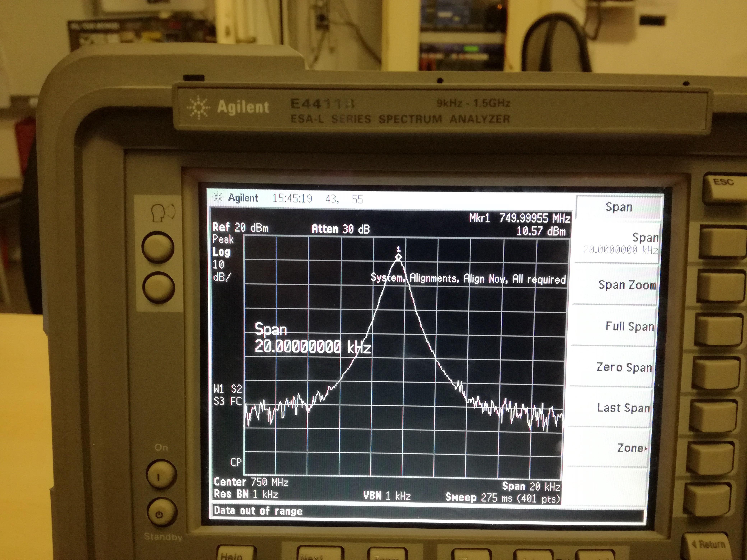Push the upper round viewing angle button
747x560 pixels.
(158, 247)
